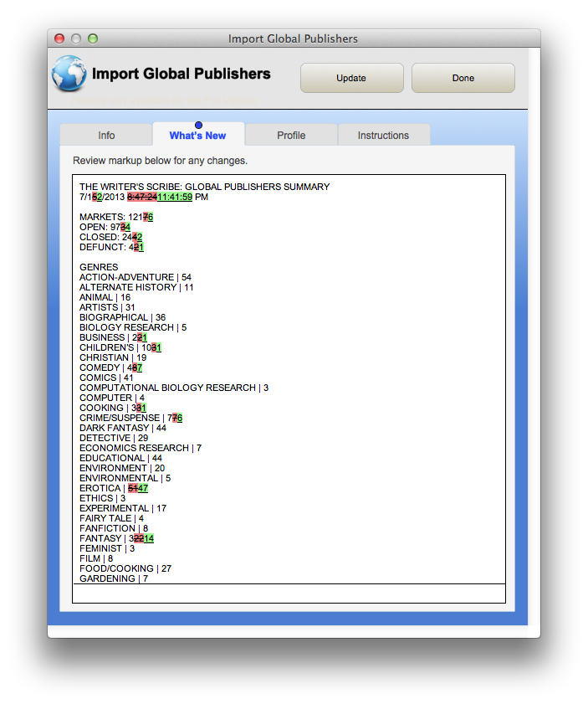Open the Instructions tab
This screenshot has width=588, height=704.
point(383,135)
